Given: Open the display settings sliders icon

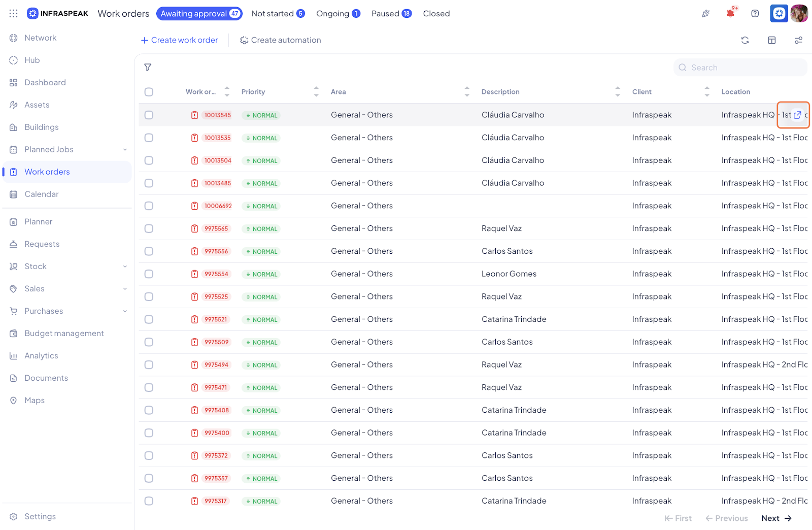Looking at the screenshot, I should click(799, 40).
